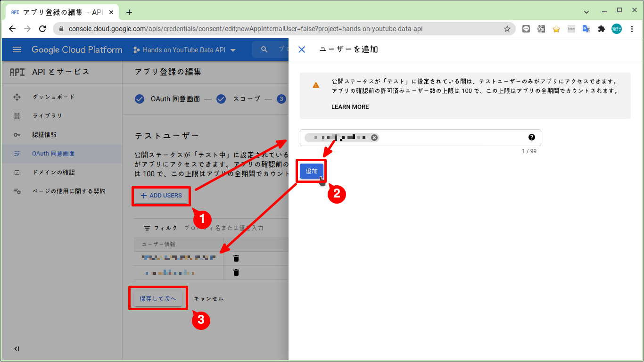The image size is (644, 362).
Task: Reload the Cloud Console page
Action: coord(42,29)
